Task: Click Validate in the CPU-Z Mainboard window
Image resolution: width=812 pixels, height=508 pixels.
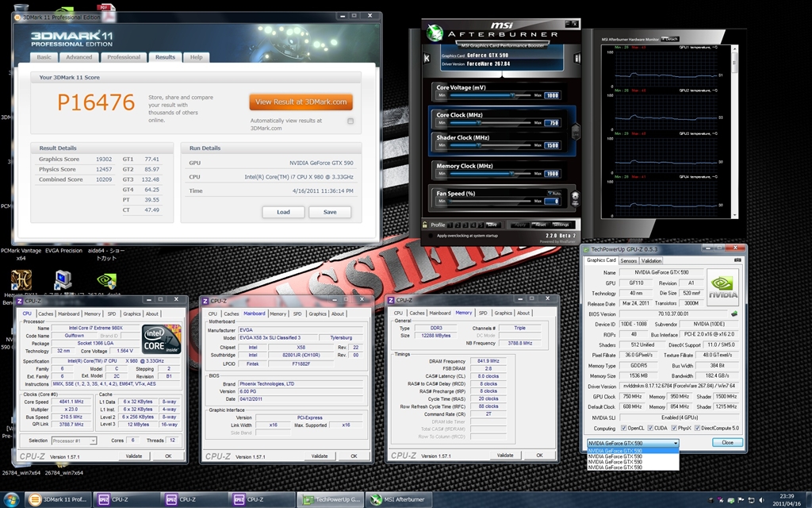Action: 320,456
